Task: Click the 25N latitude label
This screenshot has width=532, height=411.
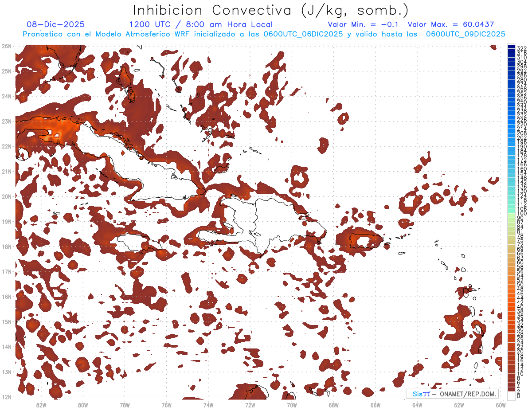Action: tap(6, 71)
